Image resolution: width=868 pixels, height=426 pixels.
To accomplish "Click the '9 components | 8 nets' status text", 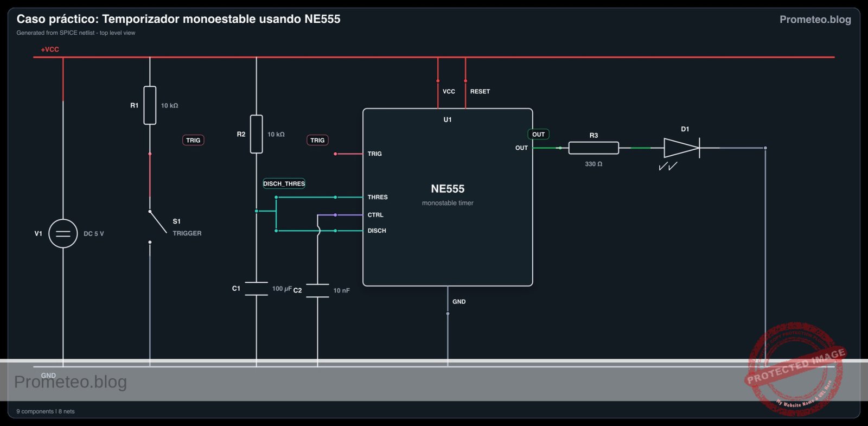I will click(46, 411).
